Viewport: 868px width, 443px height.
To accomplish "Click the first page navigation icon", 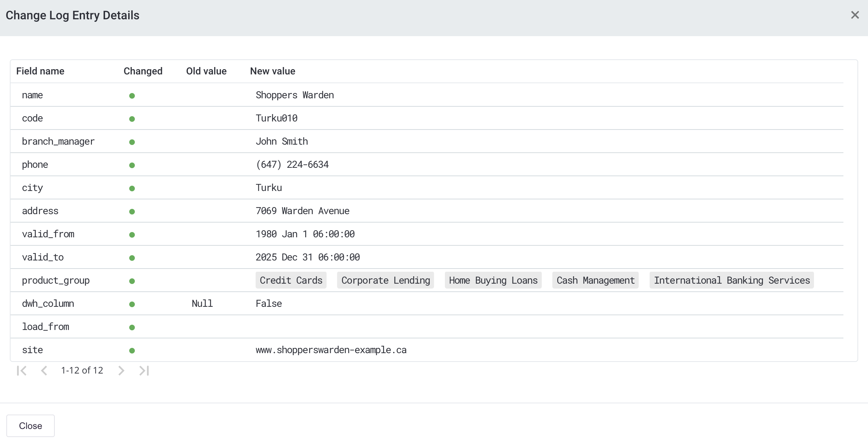I will [x=22, y=370].
